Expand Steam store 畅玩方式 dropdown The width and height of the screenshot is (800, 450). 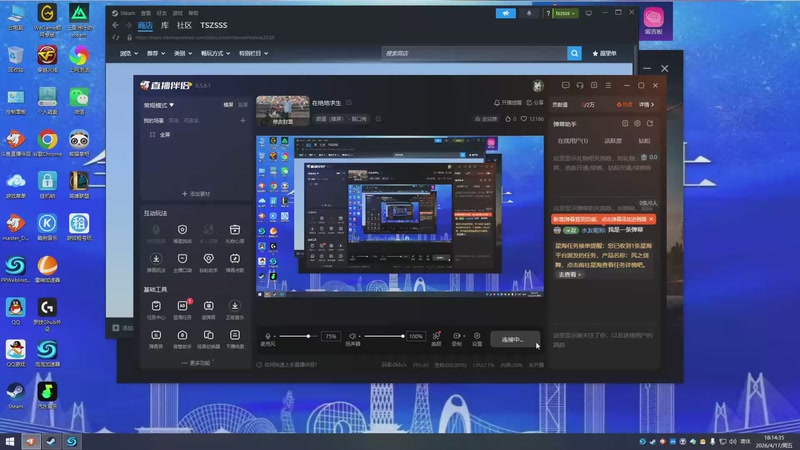pos(215,53)
